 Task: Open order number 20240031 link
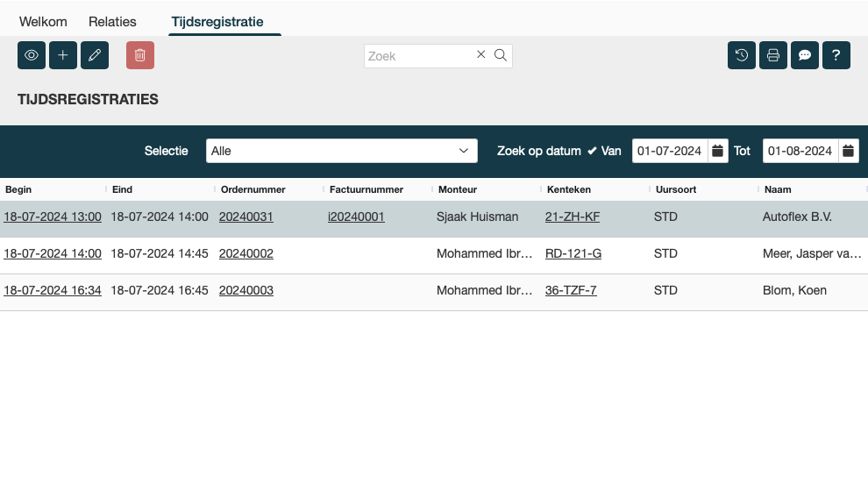pos(245,217)
